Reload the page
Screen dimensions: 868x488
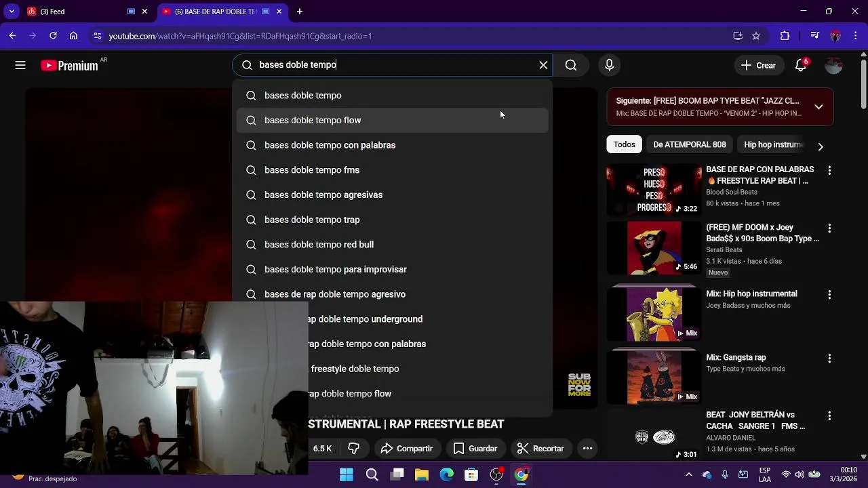click(53, 36)
